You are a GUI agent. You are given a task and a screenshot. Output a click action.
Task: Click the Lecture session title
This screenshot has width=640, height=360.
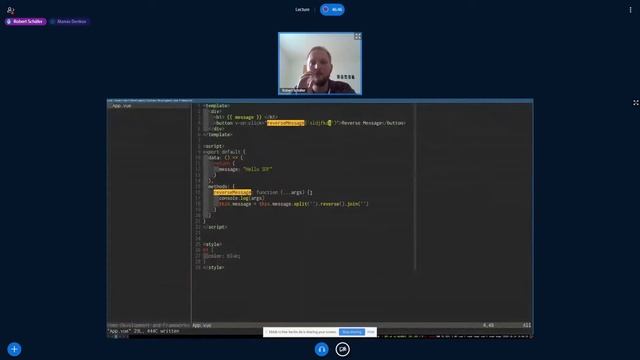(x=302, y=9)
